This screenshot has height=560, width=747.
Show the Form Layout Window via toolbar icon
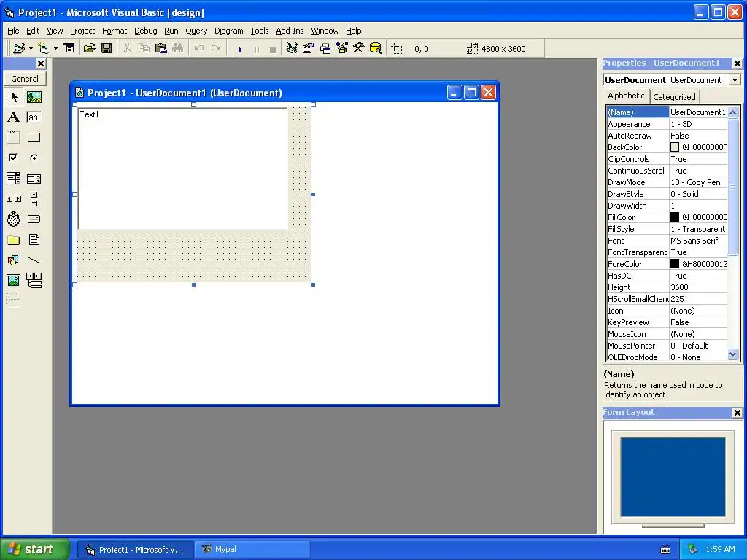tap(325, 49)
